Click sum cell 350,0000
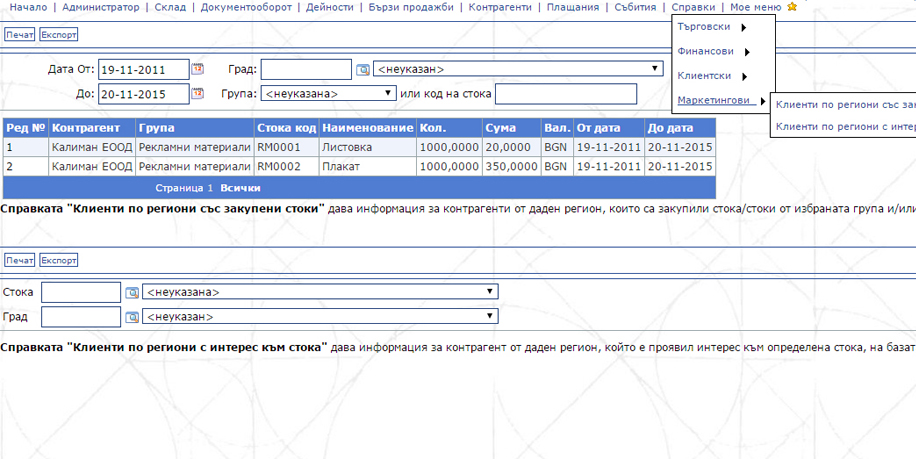 [511, 167]
